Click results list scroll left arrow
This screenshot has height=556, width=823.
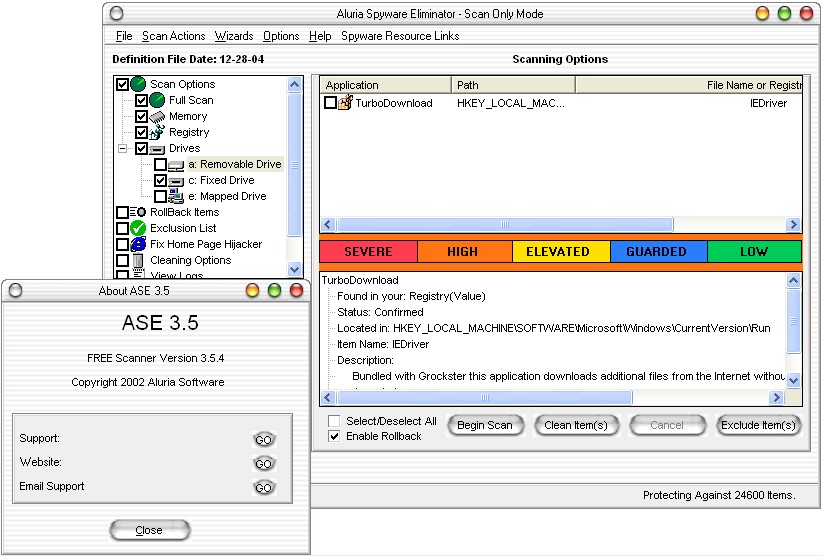click(x=328, y=225)
